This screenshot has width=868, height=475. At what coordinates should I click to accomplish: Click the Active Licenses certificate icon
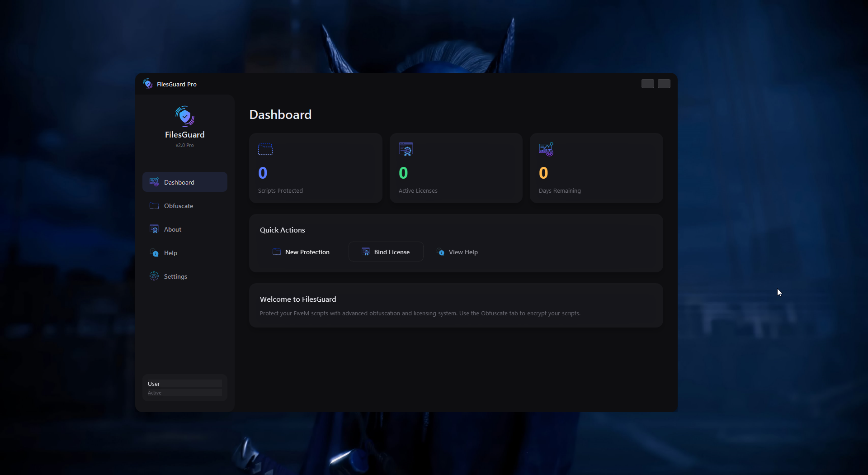click(x=406, y=149)
